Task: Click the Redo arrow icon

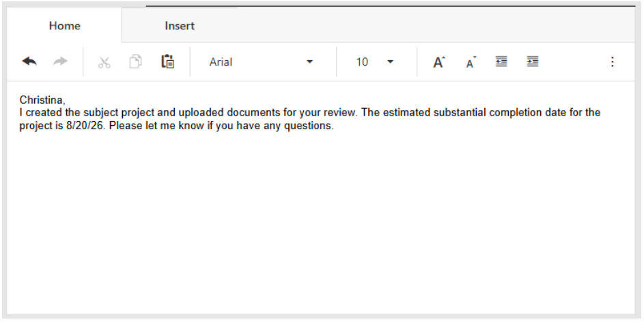Action: pos(61,62)
